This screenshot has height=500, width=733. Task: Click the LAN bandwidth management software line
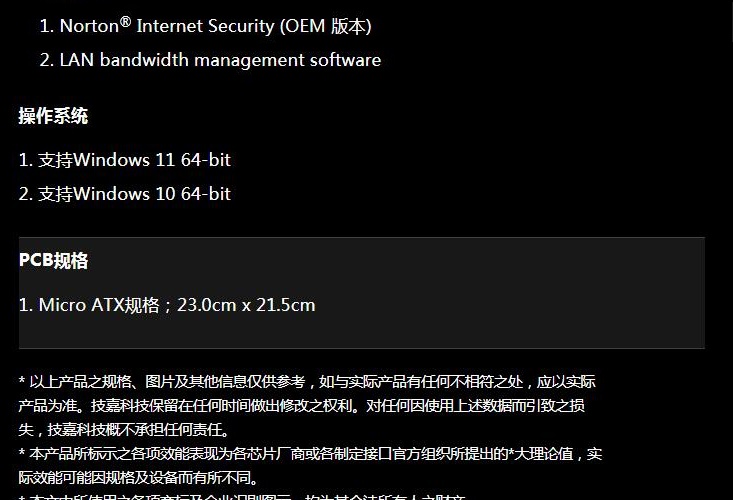pos(210,60)
